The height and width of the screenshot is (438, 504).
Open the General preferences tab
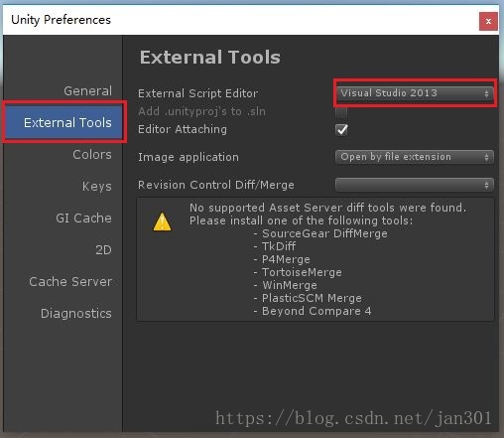(87, 90)
